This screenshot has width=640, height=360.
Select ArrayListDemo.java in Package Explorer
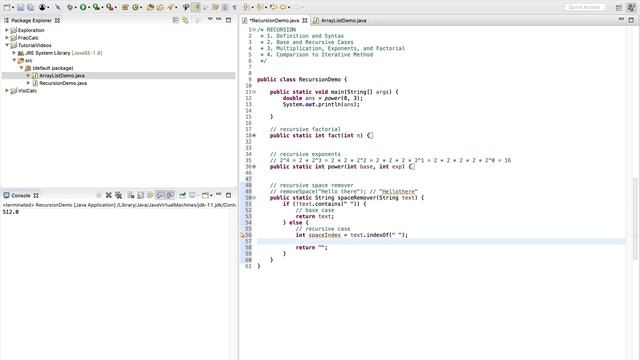[62, 76]
